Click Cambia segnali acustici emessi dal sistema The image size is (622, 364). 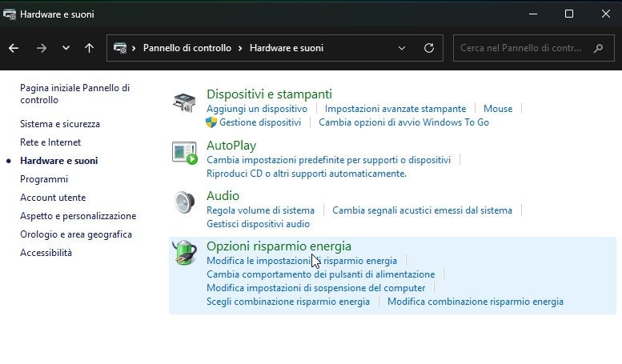422,210
